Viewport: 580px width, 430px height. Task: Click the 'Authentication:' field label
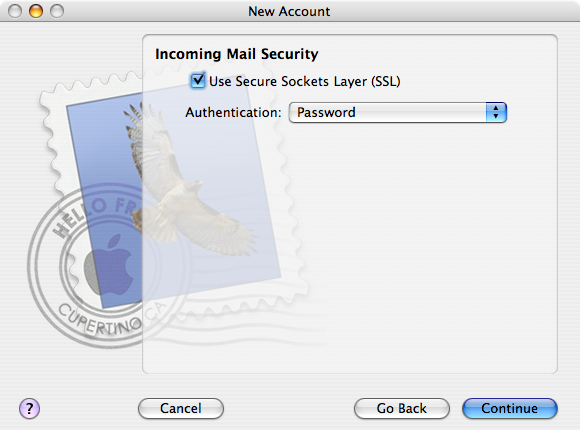pyautogui.click(x=233, y=112)
